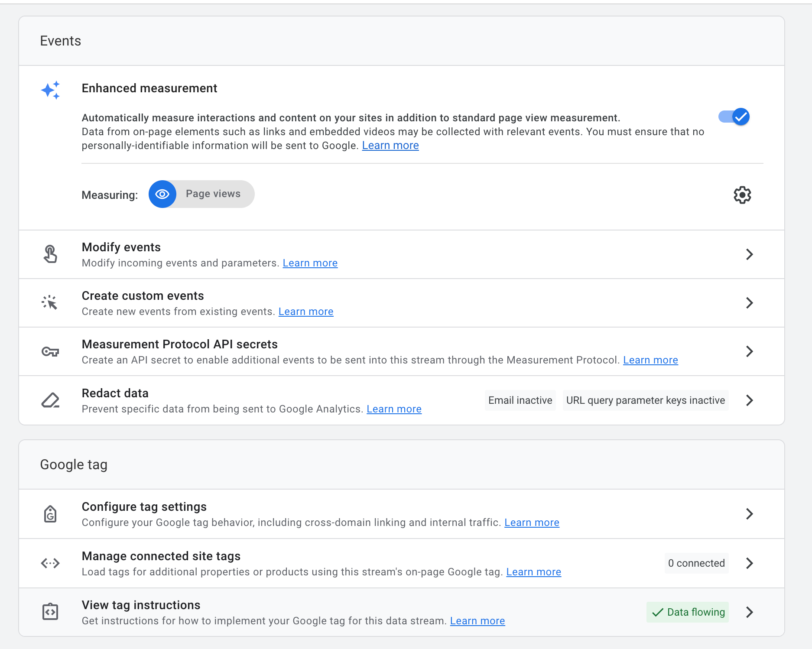Click the Measurement Protocol key icon
The height and width of the screenshot is (649, 812).
50,351
